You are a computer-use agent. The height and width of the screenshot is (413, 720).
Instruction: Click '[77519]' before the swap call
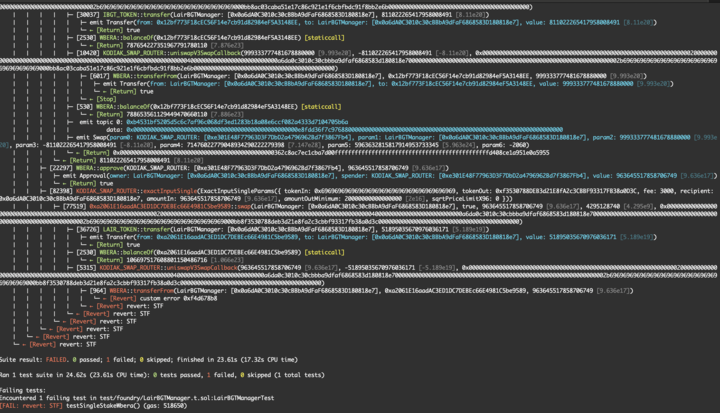click(74, 206)
